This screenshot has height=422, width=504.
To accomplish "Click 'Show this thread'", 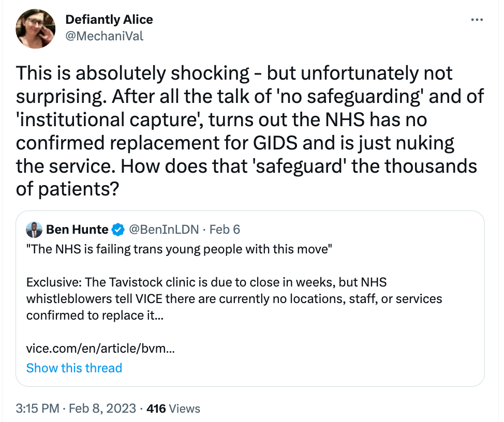I will pos(74,368).
